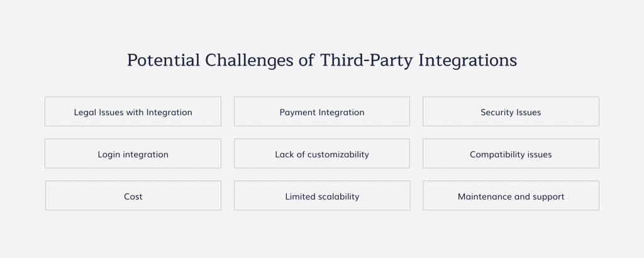
Task: Click the word Potential in the heading
Action: click(x=163, y=60)
